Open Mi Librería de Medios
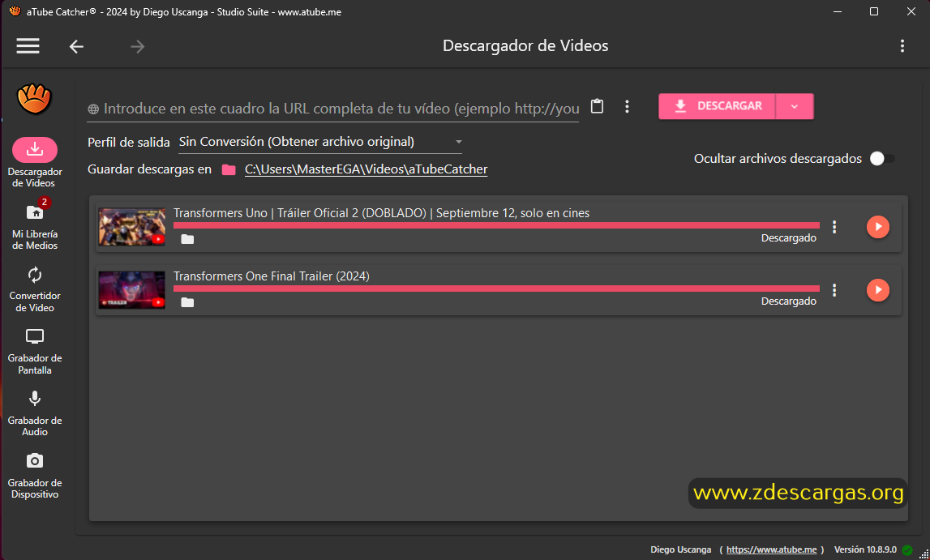The height and width of the screenshot is (560, 930). pos(35,224)
